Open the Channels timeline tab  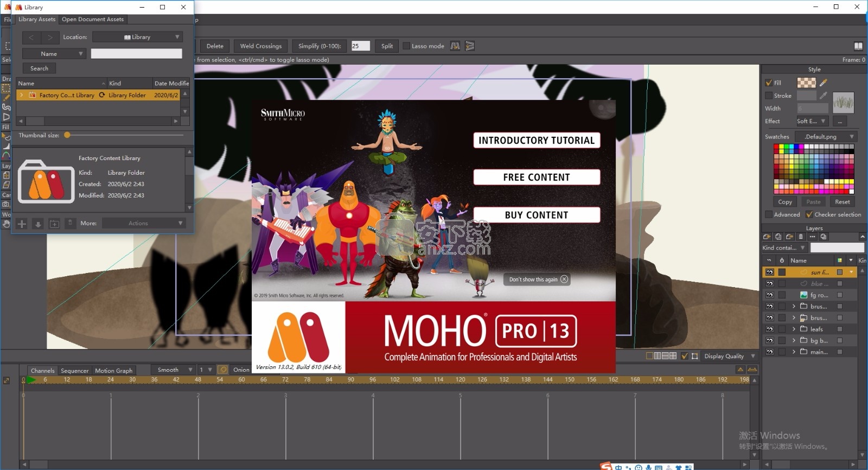43,371
